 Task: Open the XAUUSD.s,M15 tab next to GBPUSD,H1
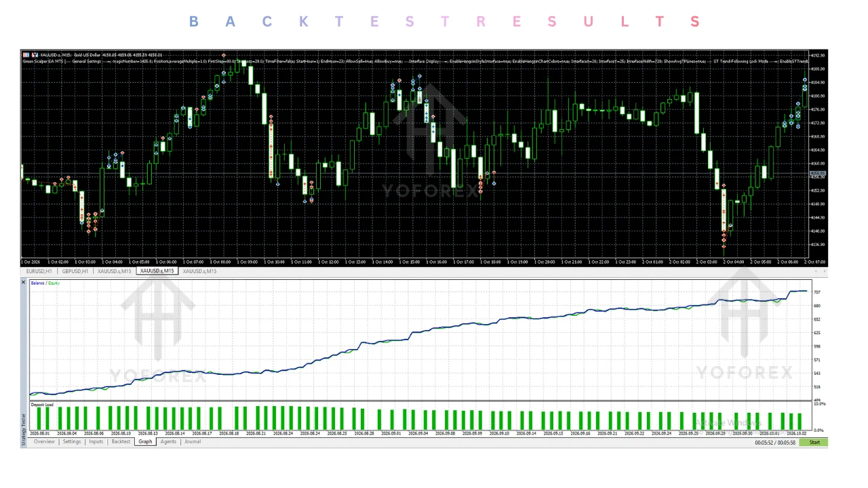(x=115, y=271)
